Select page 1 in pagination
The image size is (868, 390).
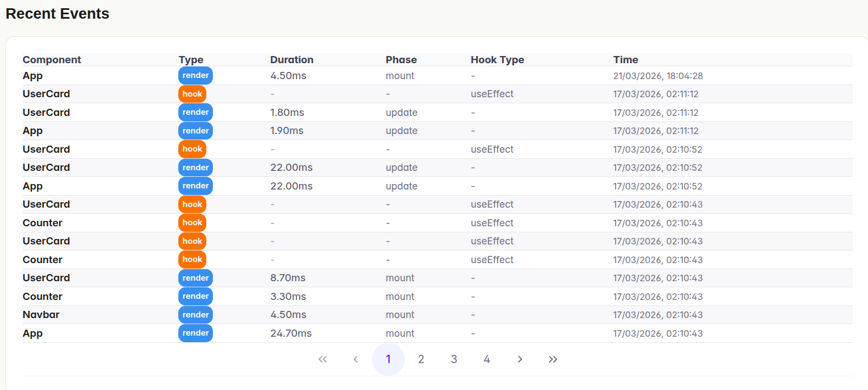[388, 359]
